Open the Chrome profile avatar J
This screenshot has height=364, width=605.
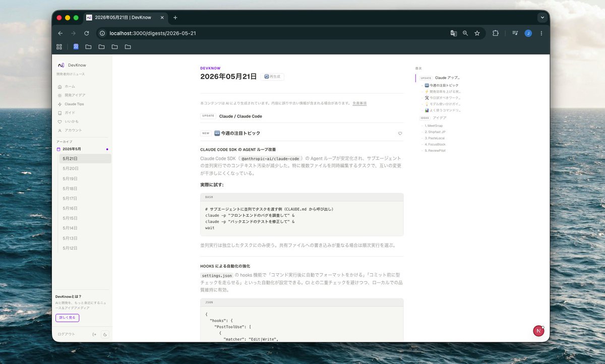(528, 33)
